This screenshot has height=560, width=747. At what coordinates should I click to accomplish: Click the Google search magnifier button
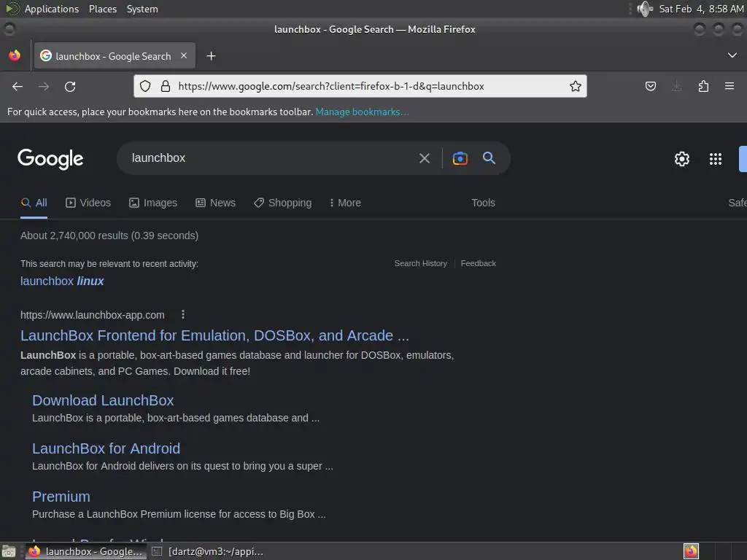click(489, 158)
